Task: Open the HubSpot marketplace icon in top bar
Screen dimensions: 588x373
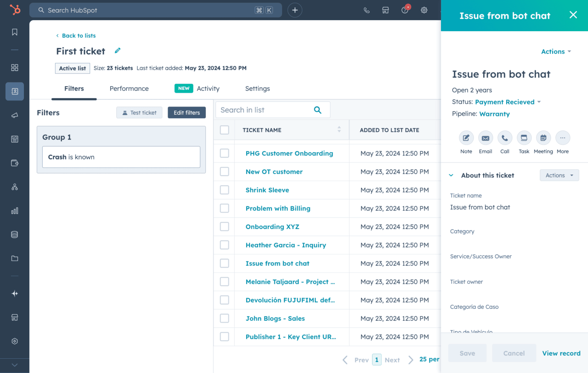Action: point(385,10)
